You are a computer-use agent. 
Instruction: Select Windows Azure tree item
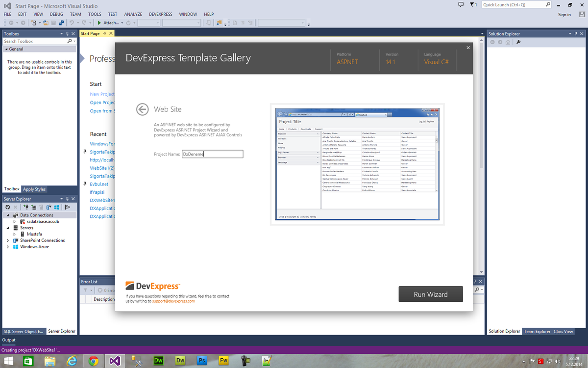click(x=34, y=247)
